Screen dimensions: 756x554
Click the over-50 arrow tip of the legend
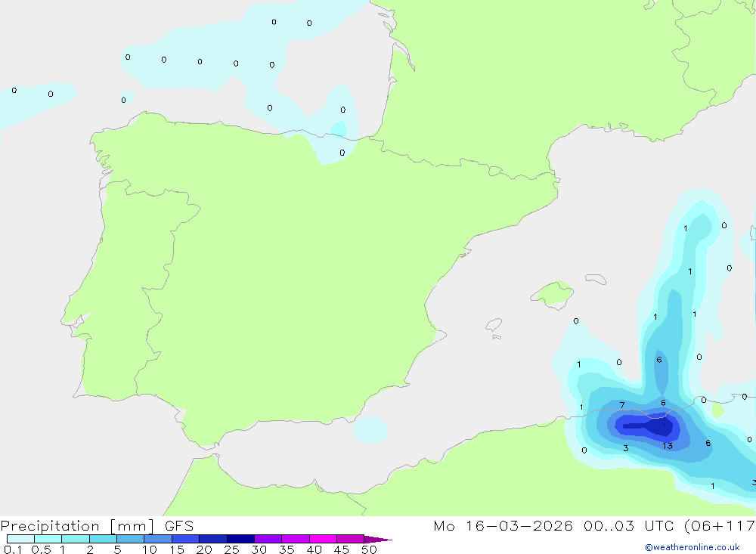(378, 540)
